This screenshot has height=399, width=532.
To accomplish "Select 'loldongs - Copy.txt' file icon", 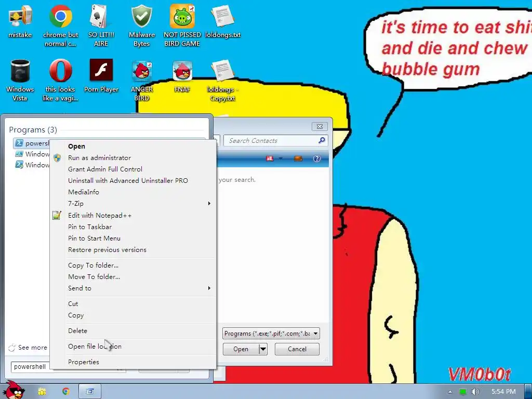I will pos(222,81).
